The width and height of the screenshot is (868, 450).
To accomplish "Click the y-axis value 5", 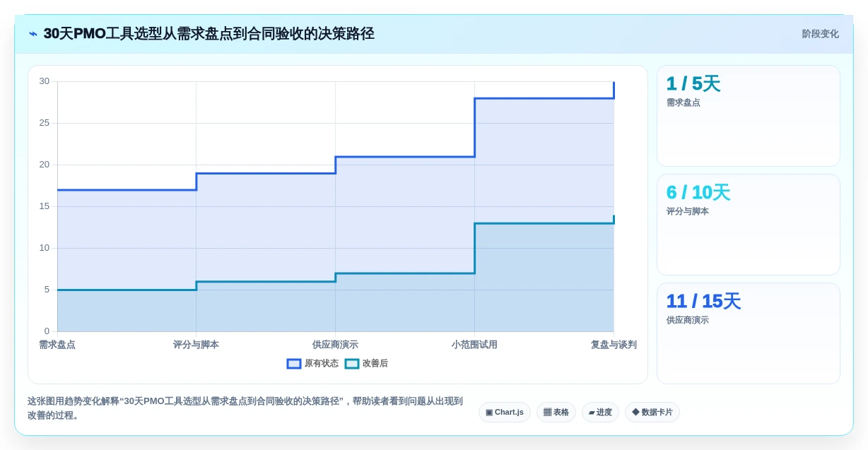I will (47, 290).
